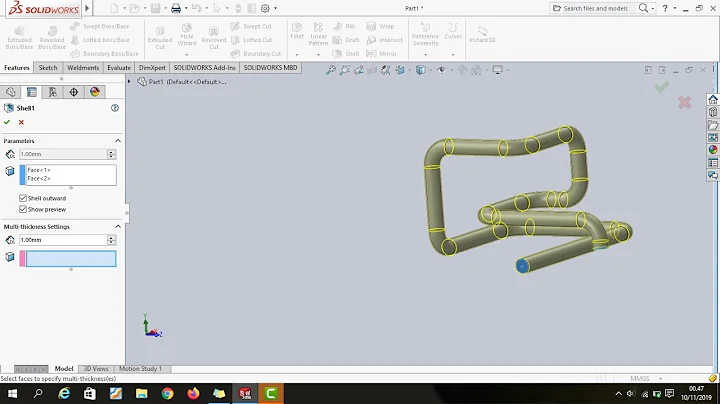Image resolution: width=720 pixels, height=404 pixels.
Task: Select the Swept Cut tool
Action: [x=251, y=27]
